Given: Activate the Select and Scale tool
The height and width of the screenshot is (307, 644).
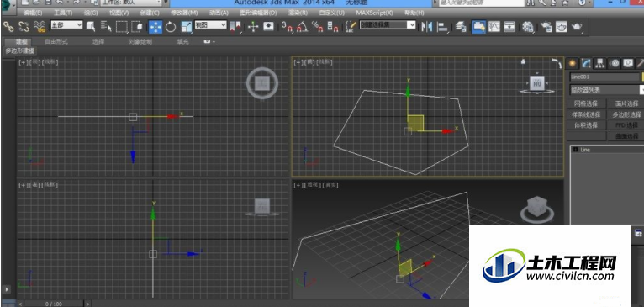Looking at the screenshot, I should 187,27.
